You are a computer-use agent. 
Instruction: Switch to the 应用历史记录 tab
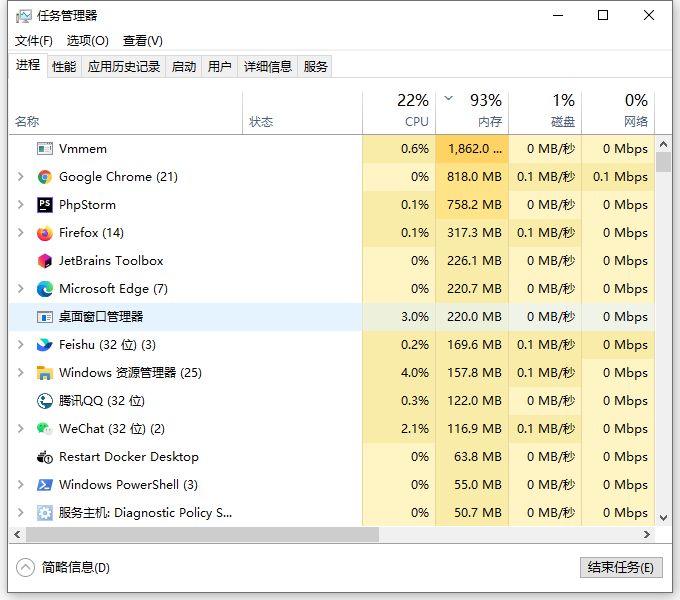pyautogui.click(x=124, y=67)
